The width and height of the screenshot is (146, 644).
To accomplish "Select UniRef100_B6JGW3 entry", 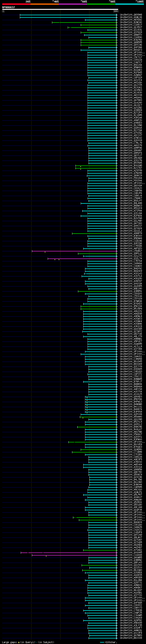I will (131, 570).
